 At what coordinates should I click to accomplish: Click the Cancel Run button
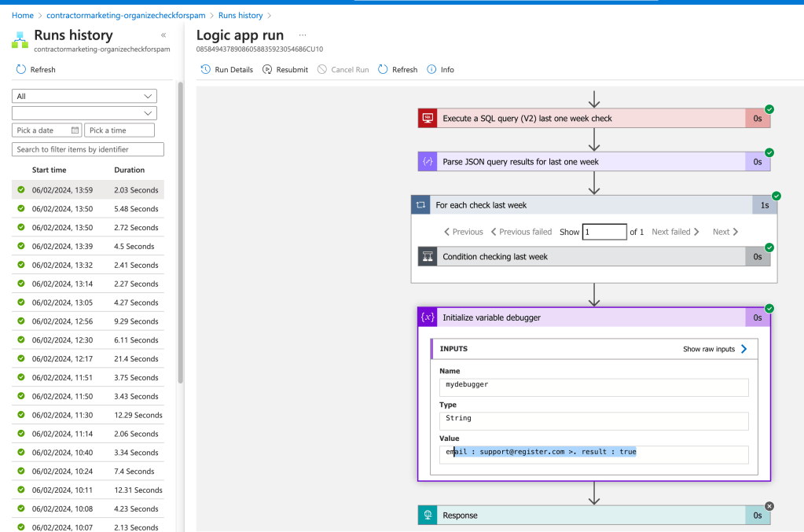click(x=343, y=69)
